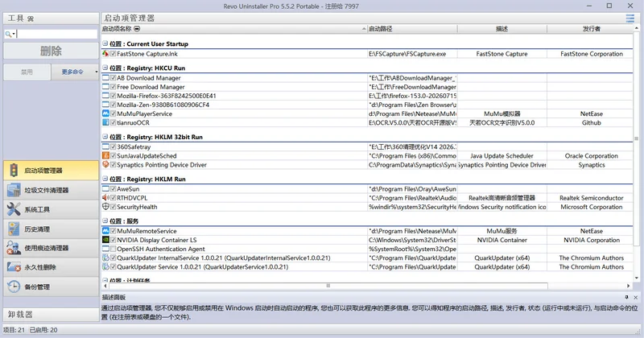Open the 历史清理 icon
The width and height of the screenshot is (644, 338).
tap(14, 229)
